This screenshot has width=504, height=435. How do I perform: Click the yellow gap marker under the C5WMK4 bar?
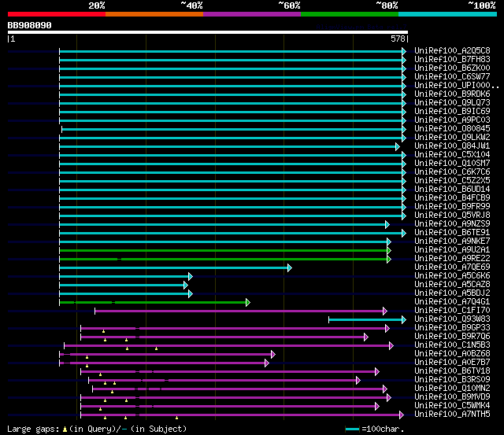100,409
